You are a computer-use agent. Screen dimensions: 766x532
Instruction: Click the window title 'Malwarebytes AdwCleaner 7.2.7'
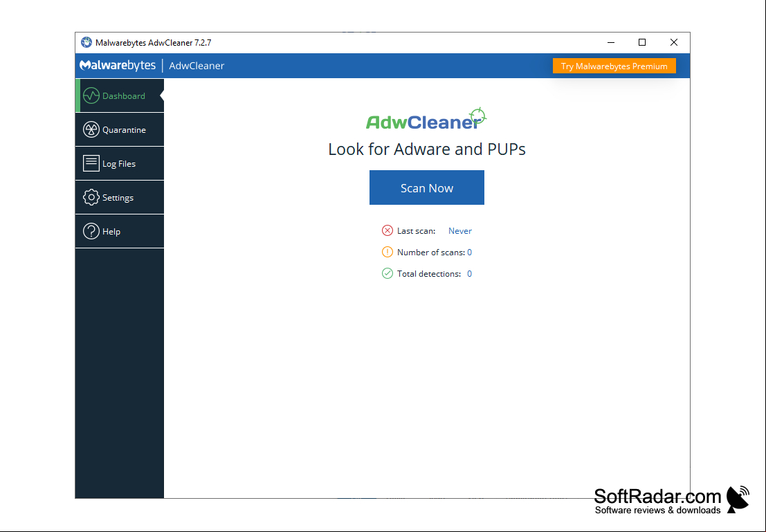pos(154,42)
